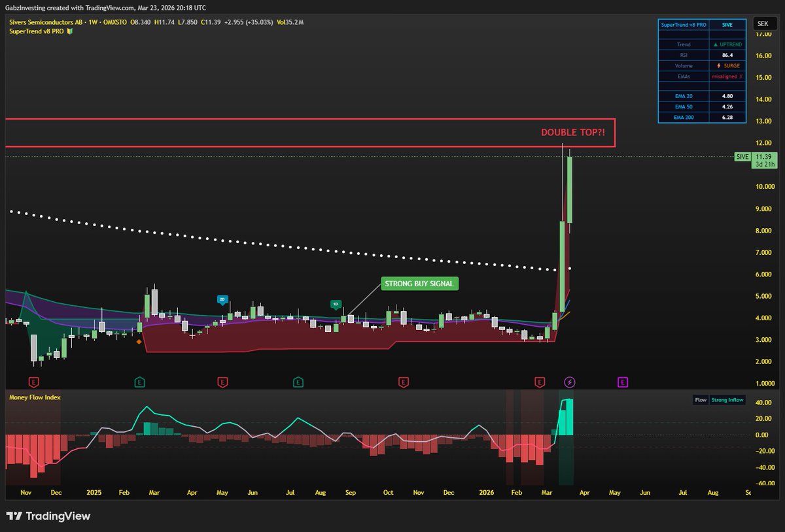Click the 11.39 current price tag
The image size is (785, 532).
[763, 157]
